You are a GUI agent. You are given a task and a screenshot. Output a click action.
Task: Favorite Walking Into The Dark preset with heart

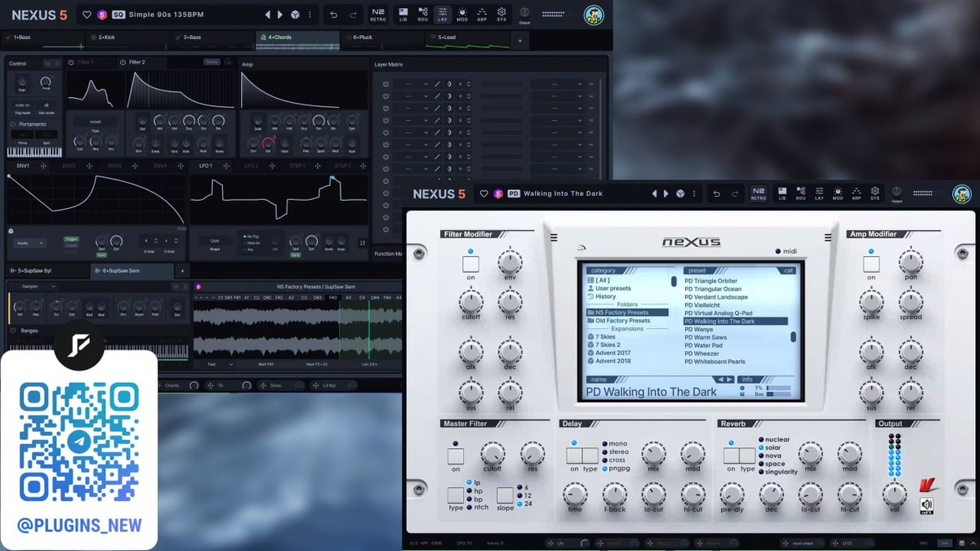tap(483, 193)
